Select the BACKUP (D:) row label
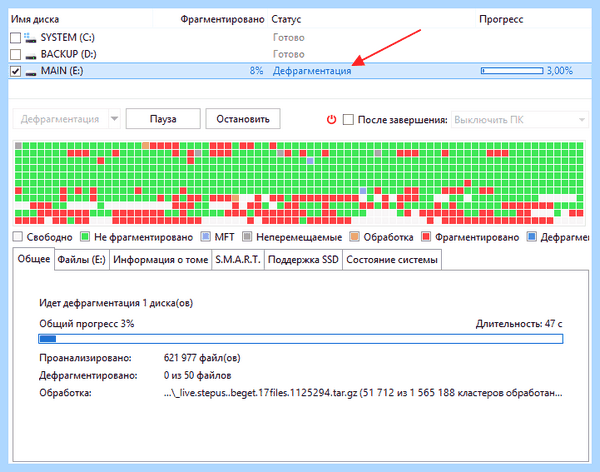 (x=68, y=54)
